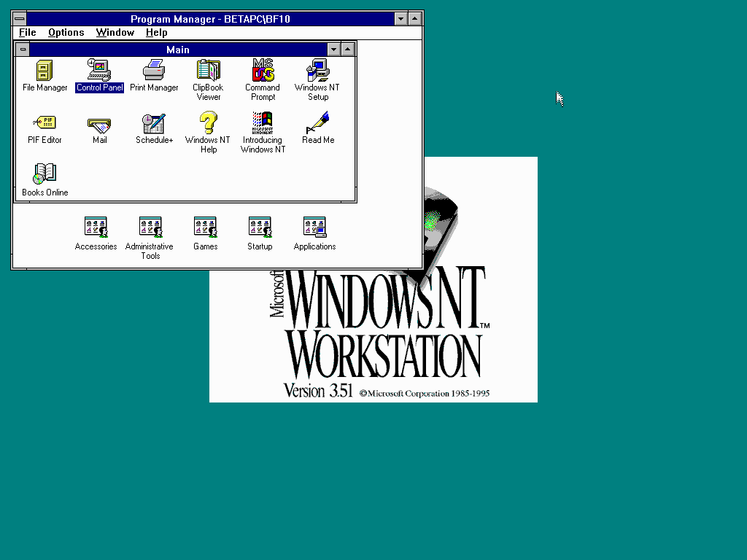Open the File menu
Image resolution: width=747 pixels, height=560 pixels.
click(x=27, y=32)
